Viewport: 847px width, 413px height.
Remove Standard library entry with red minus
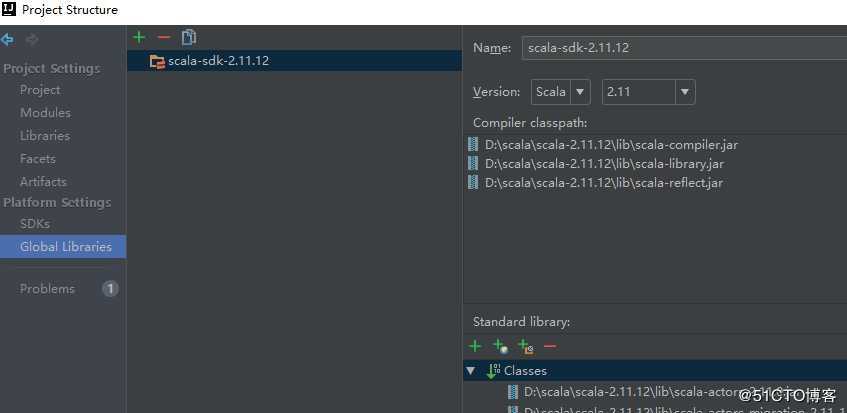(550, 346)
